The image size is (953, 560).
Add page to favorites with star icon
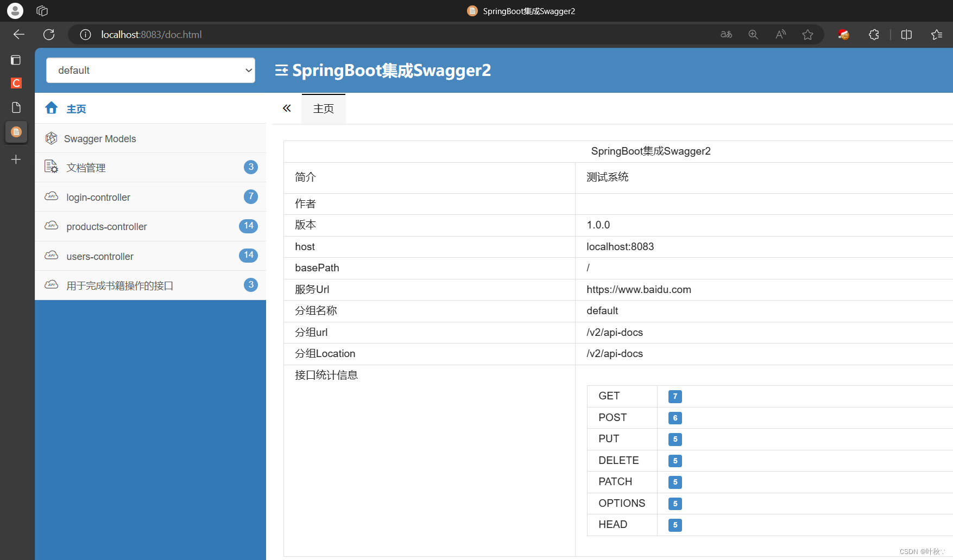[807, 35]
